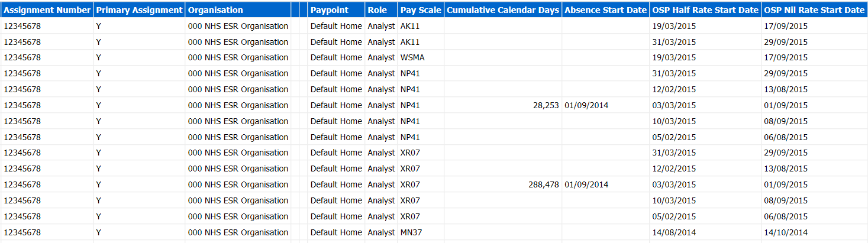Click the 14/10/2014 nil rate date

click(x=786, y=232)
